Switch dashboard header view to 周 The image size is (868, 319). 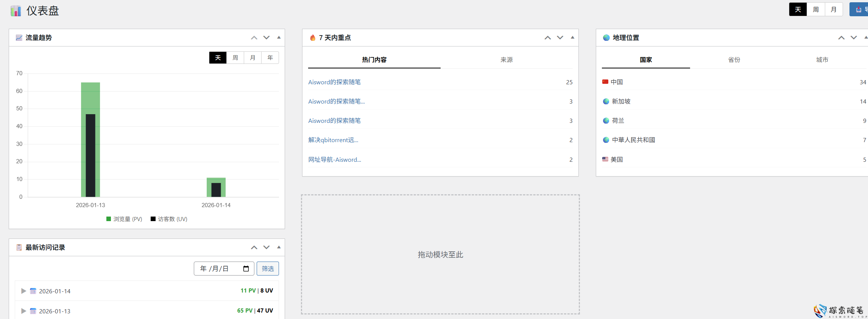coord(816,9)
